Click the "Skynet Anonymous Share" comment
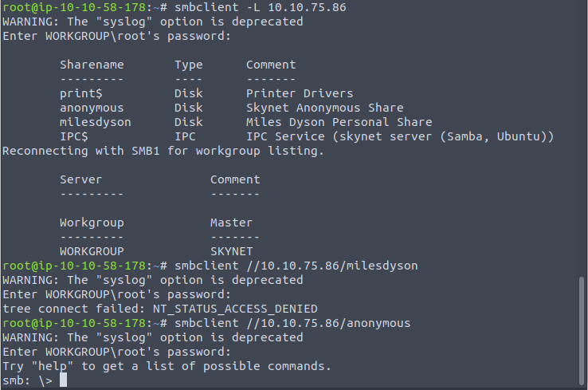 (x=324, y=108)
